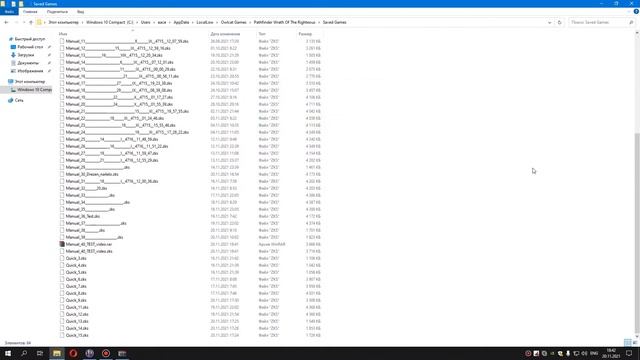Image resolution: width=640 pixels, height=360 pixels.
Task: Select file Quick_5.zks
Action: pos(76,272)
